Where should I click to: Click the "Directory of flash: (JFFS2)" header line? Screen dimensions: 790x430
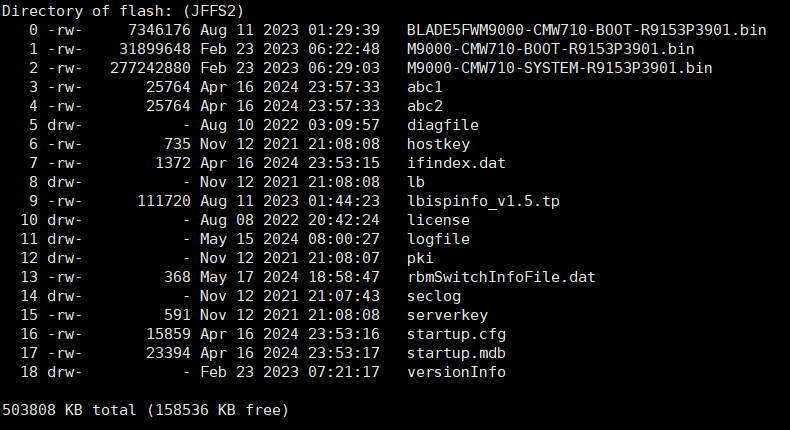click(x=125, y=11)
